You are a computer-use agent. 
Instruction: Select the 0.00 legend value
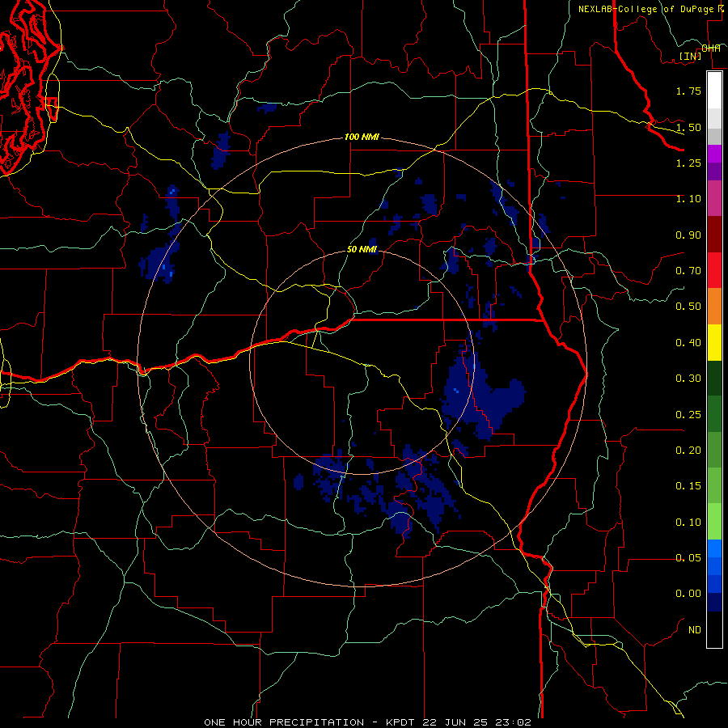[688, 594]
